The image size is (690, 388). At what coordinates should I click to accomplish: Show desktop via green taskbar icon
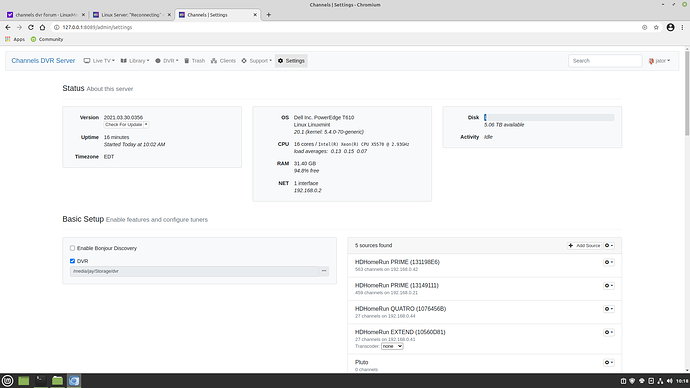[x=24, y=381]
